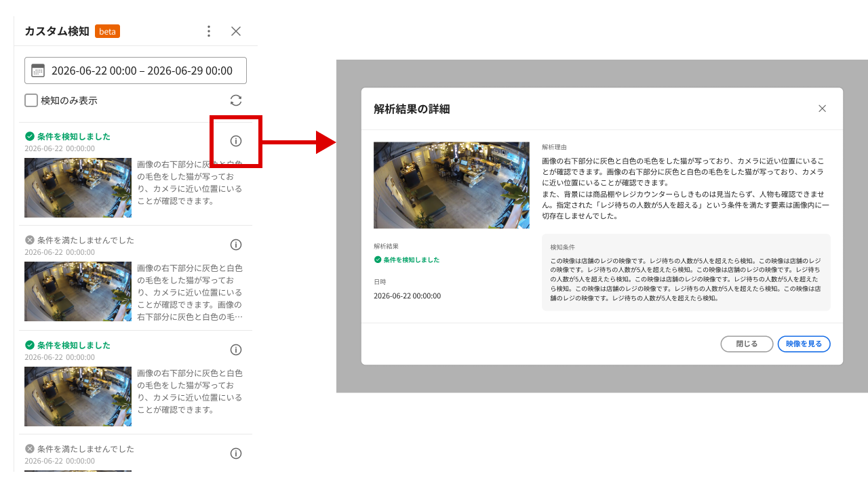Open camera thumbnail of the first list entry
Image resolution: width=868 pixels, height=488 pixels.
78,188
